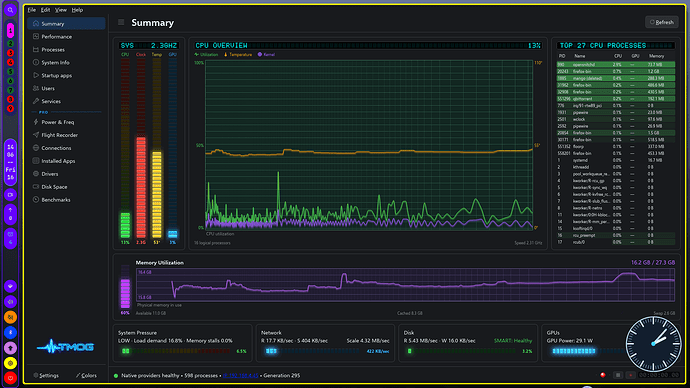Click the IP address link in the status bar

click(240, 376)
